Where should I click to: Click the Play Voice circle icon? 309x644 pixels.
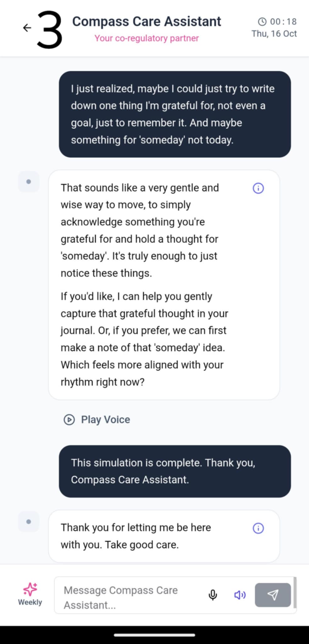69,419
